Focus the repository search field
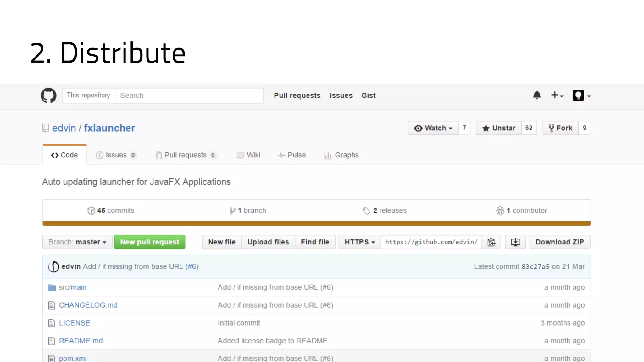644x362 pixels. (189, 96)
